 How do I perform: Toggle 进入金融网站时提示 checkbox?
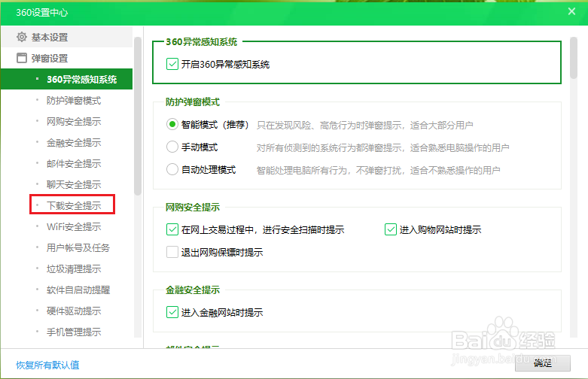point(172,312)
